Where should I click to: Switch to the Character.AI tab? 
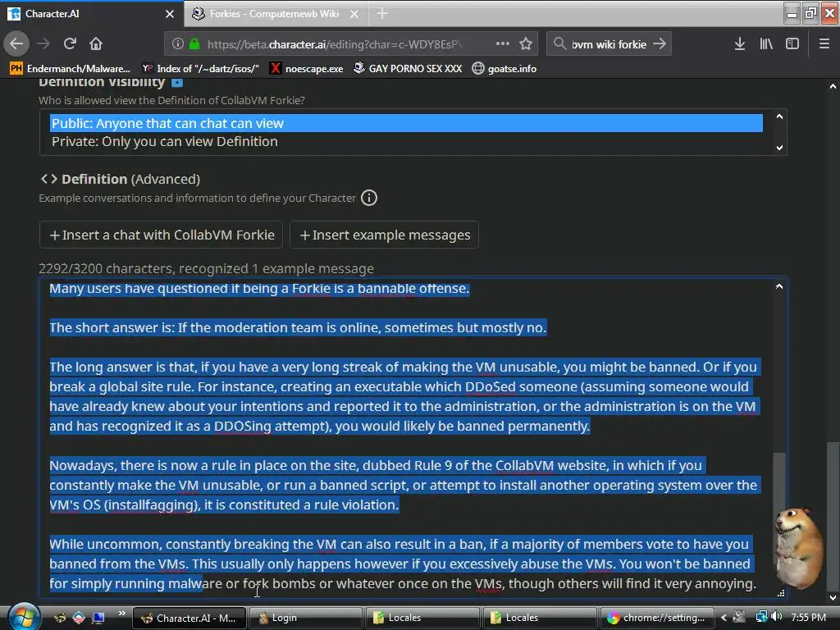pos(91,13)
